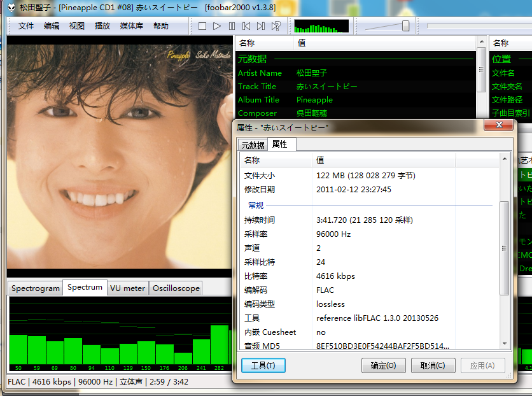Adjust the volume slider handle
Viewport: 532px width, 396px height.
[x=405, y=26]
